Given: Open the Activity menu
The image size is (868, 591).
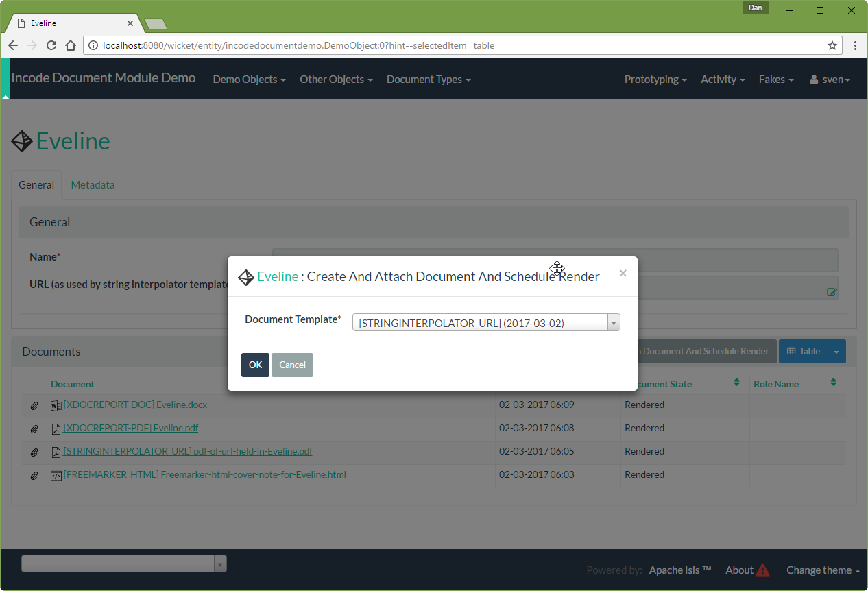Looking at the screenshot, I should [x=723, y=80].
